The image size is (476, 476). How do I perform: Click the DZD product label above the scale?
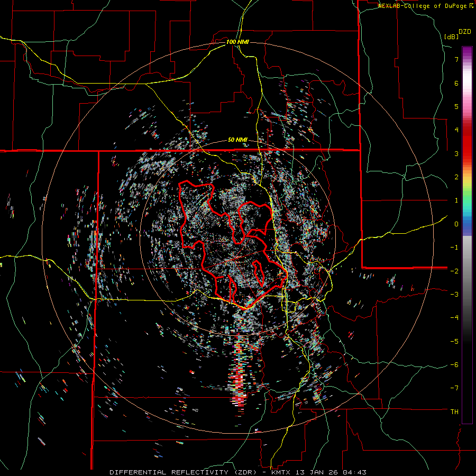tap(465, 32)
